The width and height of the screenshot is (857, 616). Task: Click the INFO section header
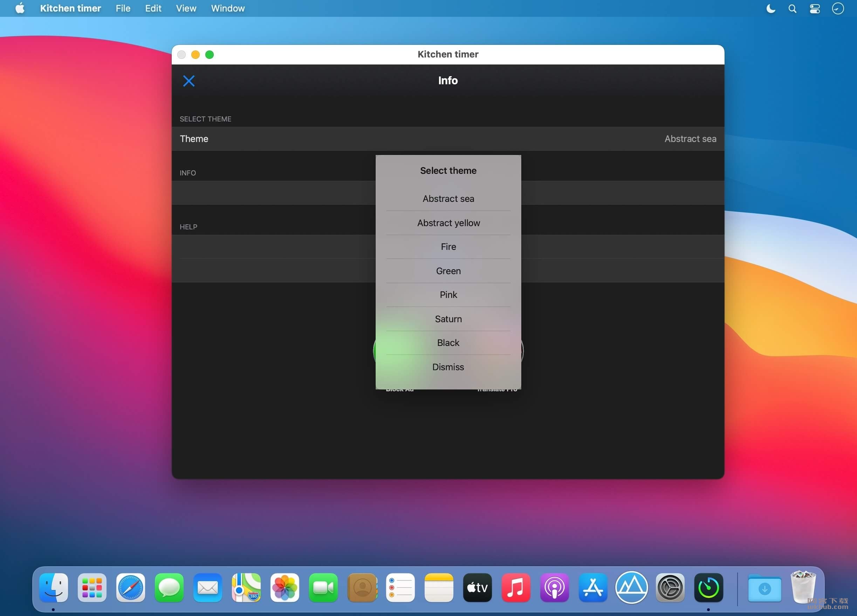[x=187, y=173]
